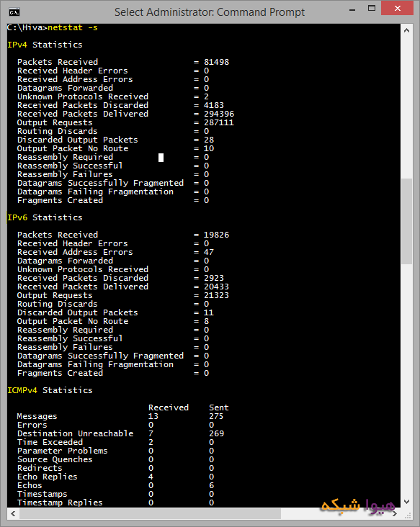Image resolution: width=420 pixels, height=527 pixels.
Task: Click the ICMPv4 Sent column header
Action: tap(218, 407)
